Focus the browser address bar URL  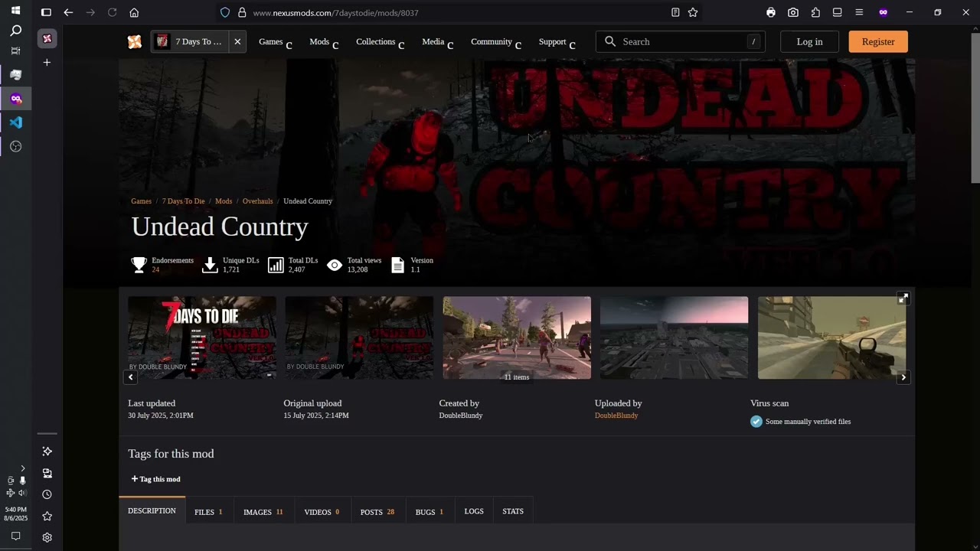335,12
